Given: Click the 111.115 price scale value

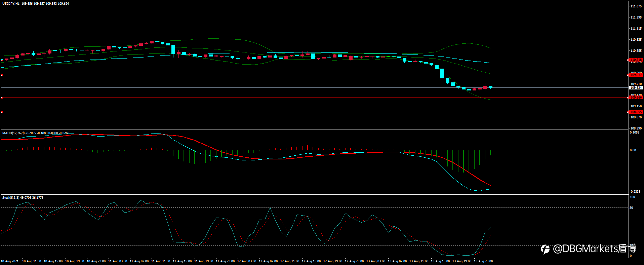Looking at the screenshot, I should point(636,29).
